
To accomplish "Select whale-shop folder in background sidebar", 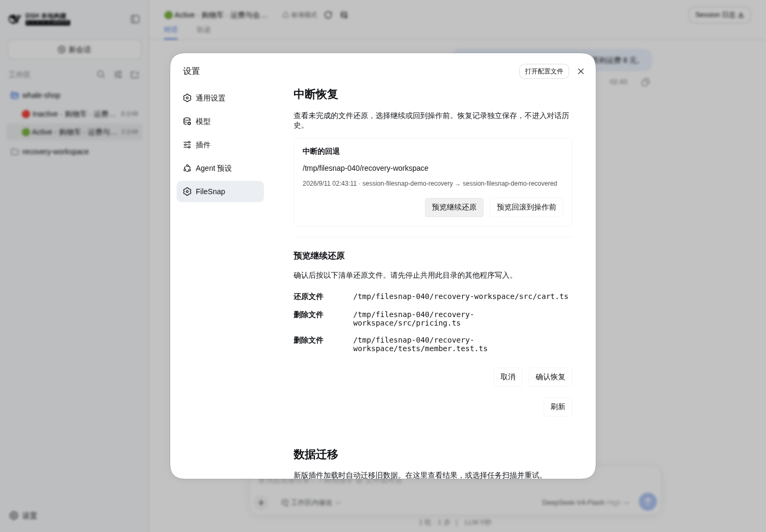I will point(74,95).
